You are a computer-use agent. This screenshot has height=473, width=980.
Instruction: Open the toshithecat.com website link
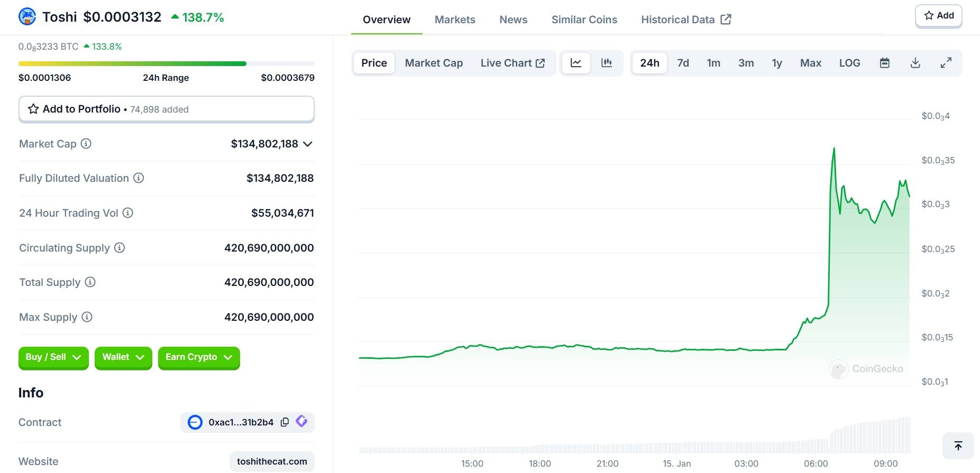(272, 461)
